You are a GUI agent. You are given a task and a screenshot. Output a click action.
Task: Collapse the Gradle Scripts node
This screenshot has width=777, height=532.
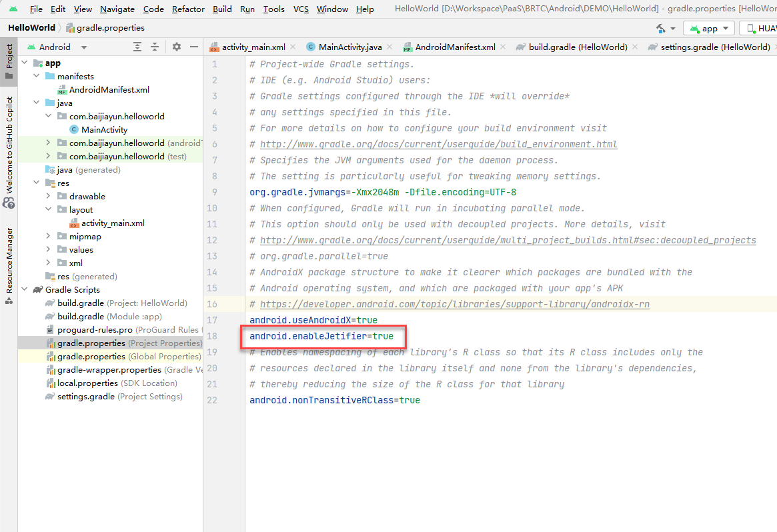(25, 290)
